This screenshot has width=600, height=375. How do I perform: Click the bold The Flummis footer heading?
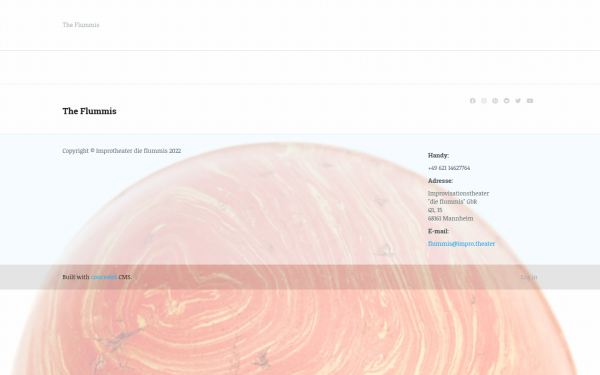[90, 111]
